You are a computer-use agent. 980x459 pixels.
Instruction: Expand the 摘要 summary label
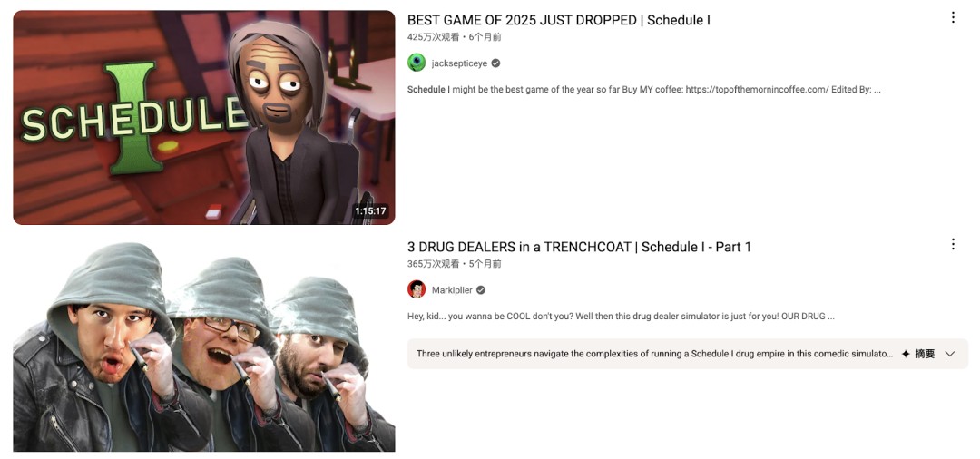(x=925, y=354)
